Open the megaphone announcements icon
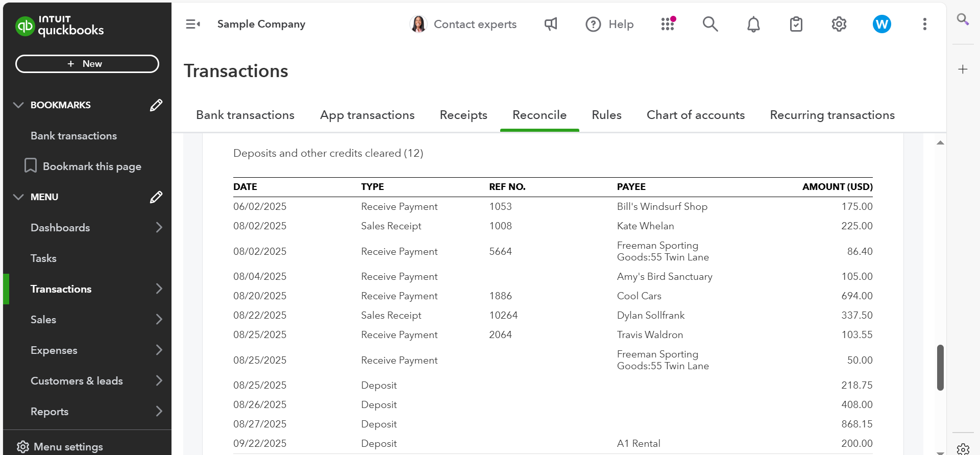The width and height of the screenshot is (980, 455). coord(551,24)
